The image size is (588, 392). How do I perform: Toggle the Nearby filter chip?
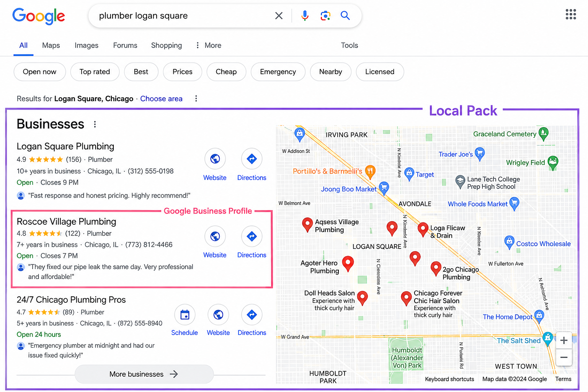(x=330, y=72)
